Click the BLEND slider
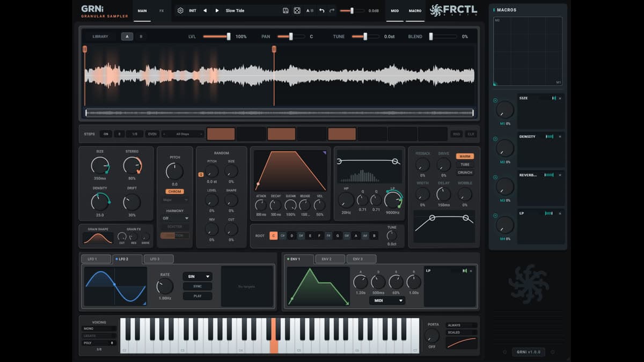This screenshot has width=644, height=362. [x=443, y=36]
